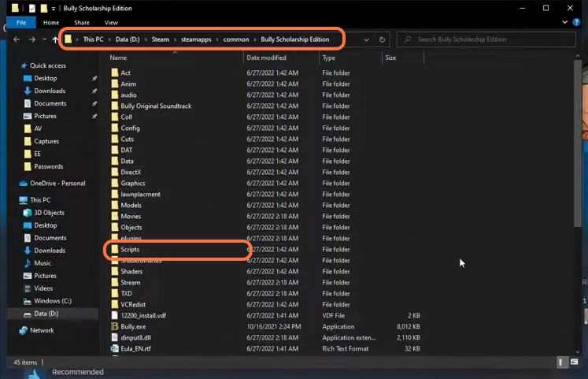588x379 pixels.
Task: Open Videos in navigation pane
Action: [x=43, y=288]
